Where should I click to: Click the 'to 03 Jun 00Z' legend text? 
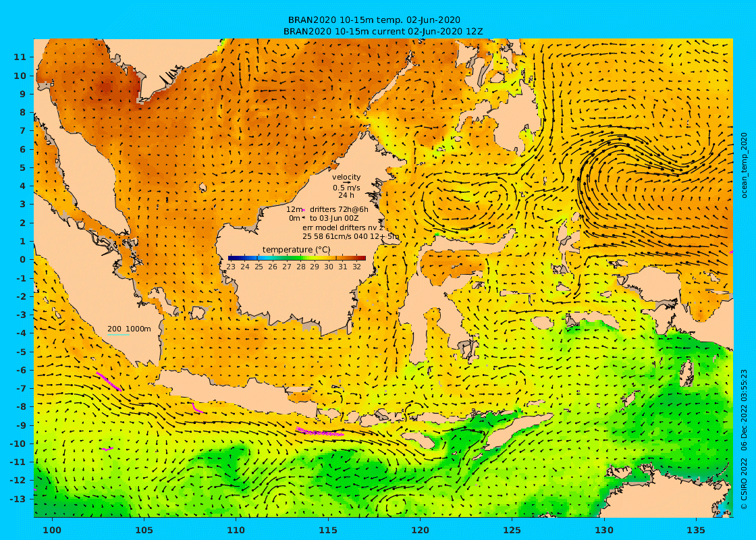click(x=334, y=219)
